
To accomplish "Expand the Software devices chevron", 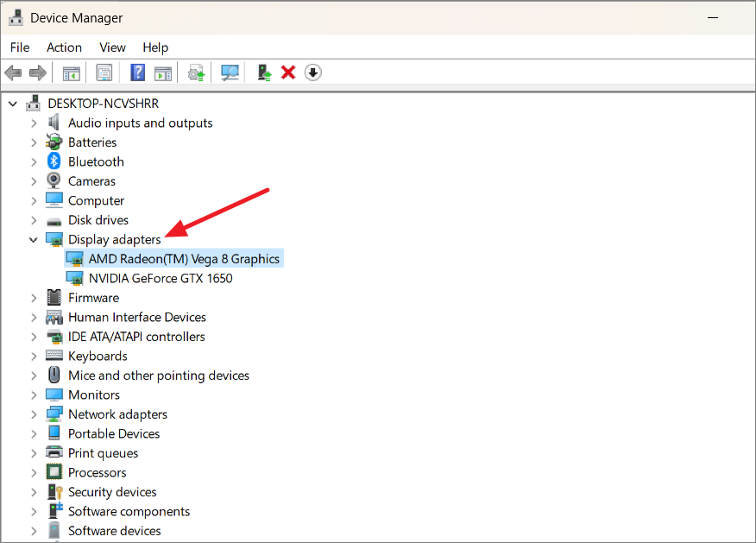I will coord(34,530).
